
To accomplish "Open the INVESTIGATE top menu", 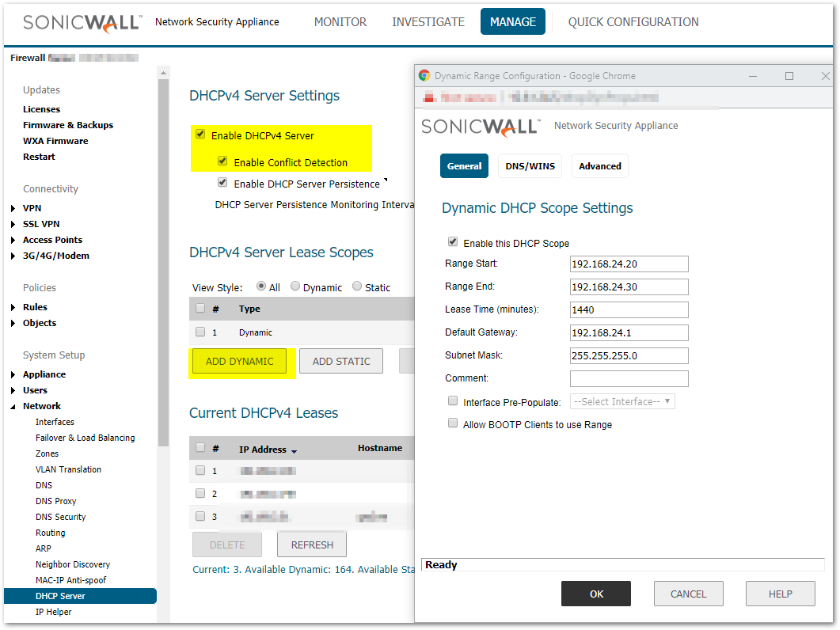I will pos(428,22).
